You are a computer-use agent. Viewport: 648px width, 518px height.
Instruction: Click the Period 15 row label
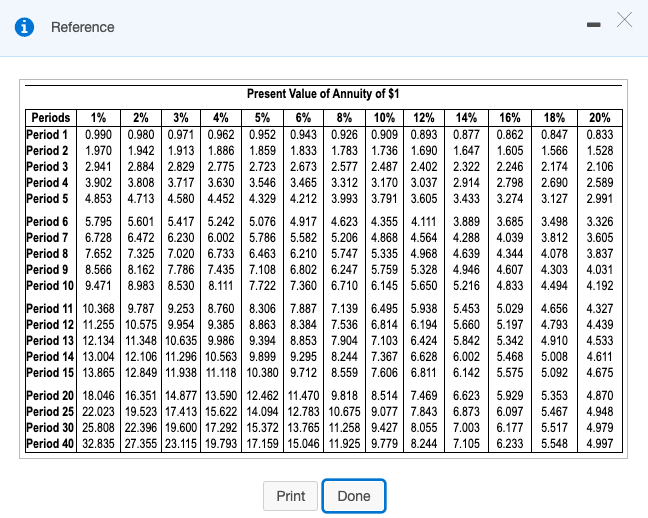coord(50,373)
